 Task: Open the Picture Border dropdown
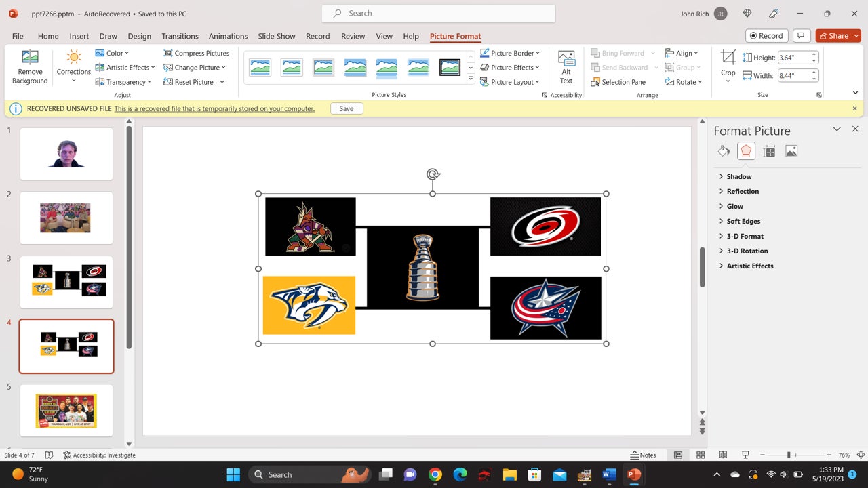click(x=510, y=53)
